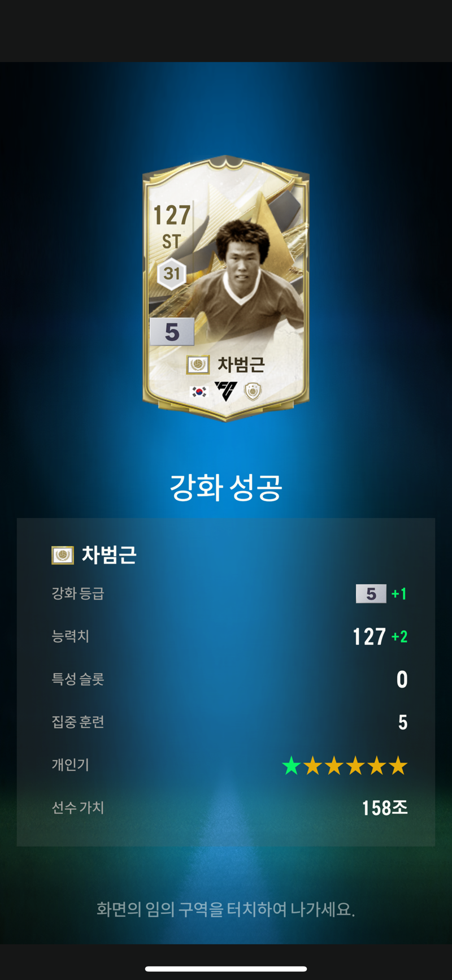
Task: Tap the icon class emblem beside card name
Action: [x=198, y=365]
